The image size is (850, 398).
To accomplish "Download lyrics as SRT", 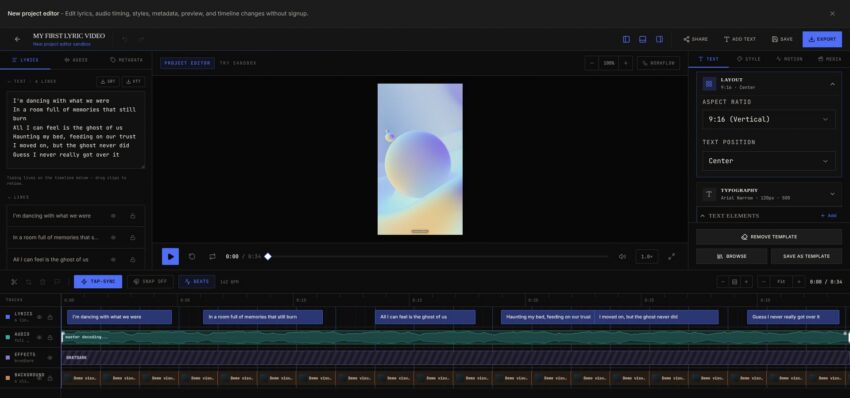I will tap(108, 81).
